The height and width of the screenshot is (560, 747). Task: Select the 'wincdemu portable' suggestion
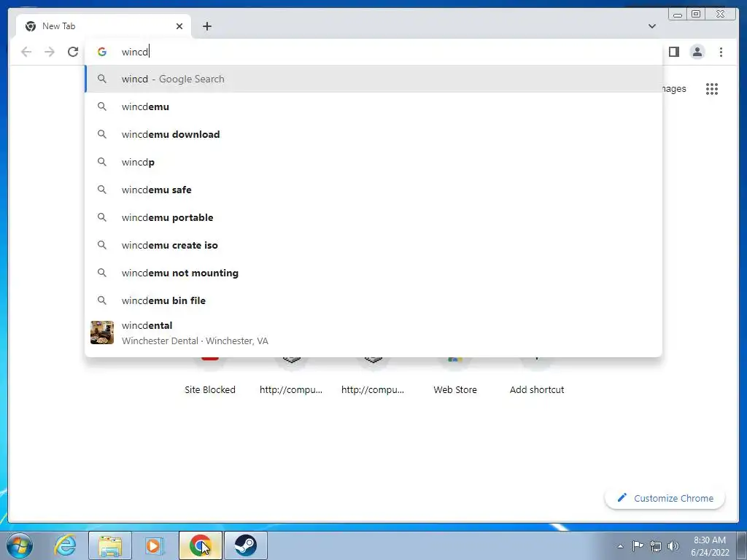(373, 217)
